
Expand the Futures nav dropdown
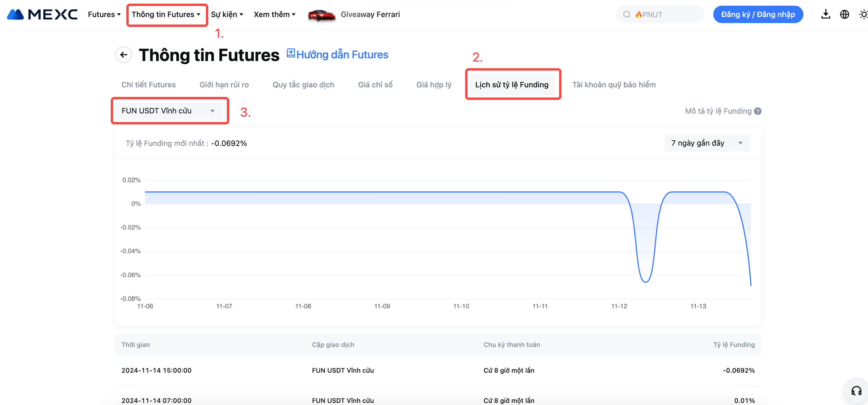[x=104, y=14]
